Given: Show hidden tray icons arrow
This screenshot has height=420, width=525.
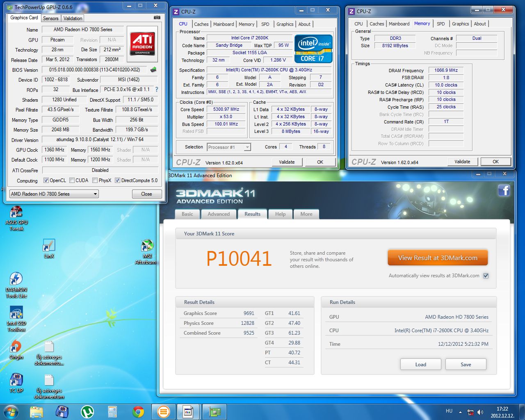Looking at the screenshot, I should 460,412.
